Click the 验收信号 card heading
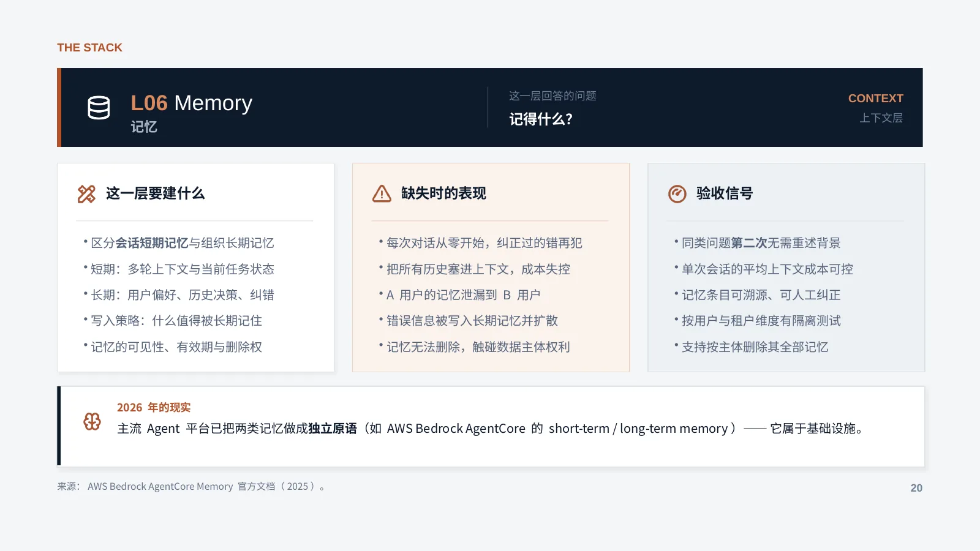The height and width of the screenshot is (551, 980). coord(725,193)
